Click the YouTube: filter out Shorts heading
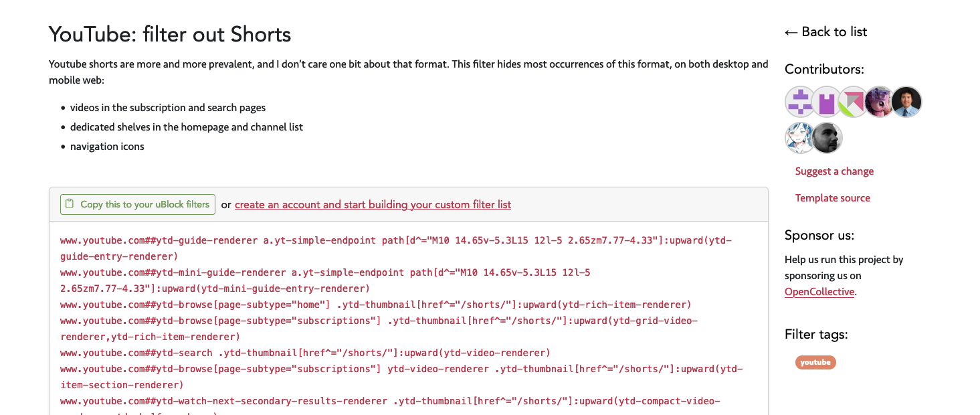Image resolution: width=980 pixels, height=415 pixels. [170, 33]
